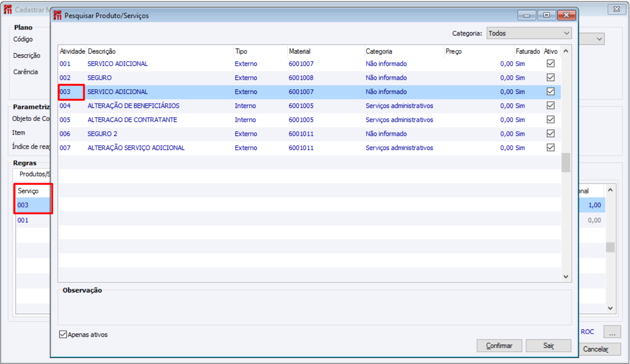Uncheck the Ativo box for SEGURO 2
The image size is (630, 364).
pos(550,134)
